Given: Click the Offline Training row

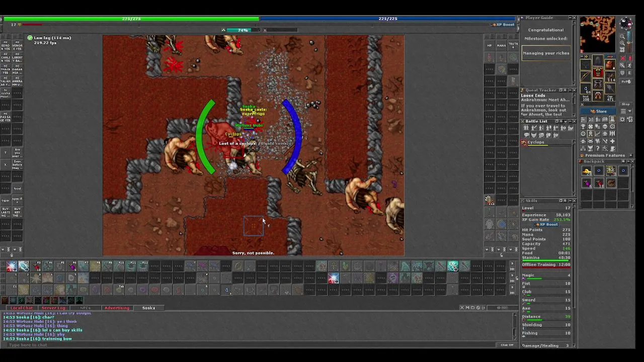Looking at the screenshot, I should [x=546, y=264].
